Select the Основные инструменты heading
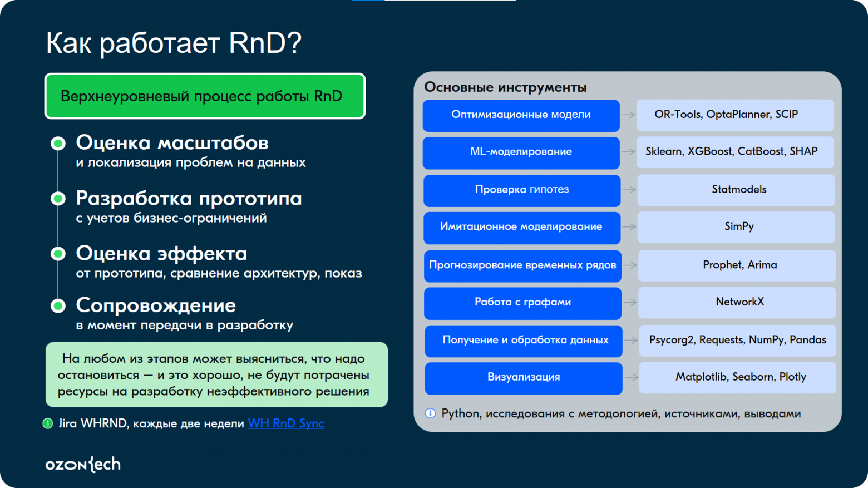The image size is (868, 488). point(505,87)
